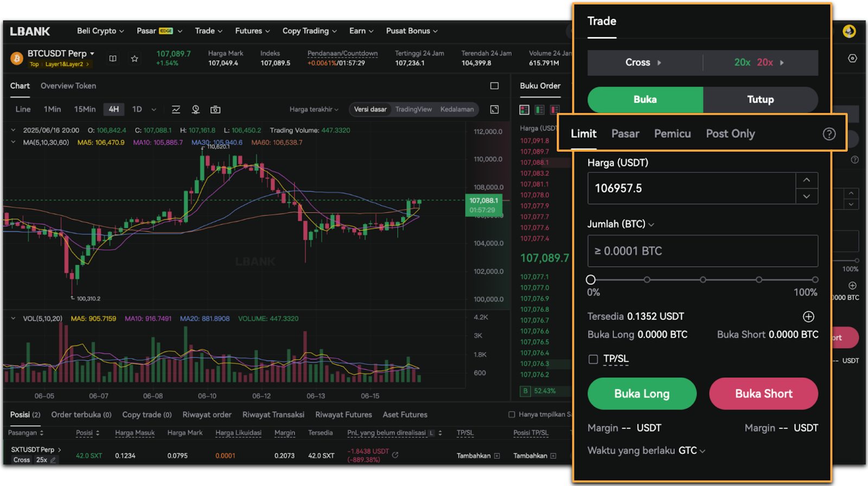Tick Hanya tampilkan checkbox in positions
This screenshot has height=486, width=868.
click(x=511, y=414)
